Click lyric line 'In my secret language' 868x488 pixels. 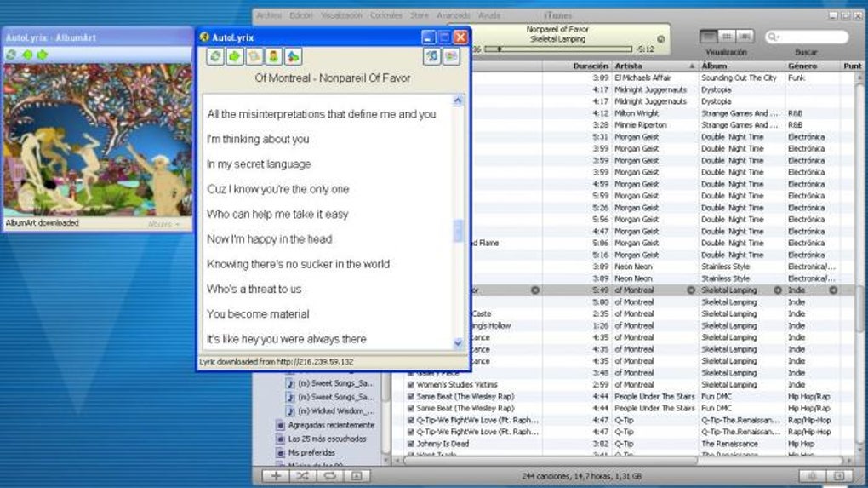(x=259, y=164)
